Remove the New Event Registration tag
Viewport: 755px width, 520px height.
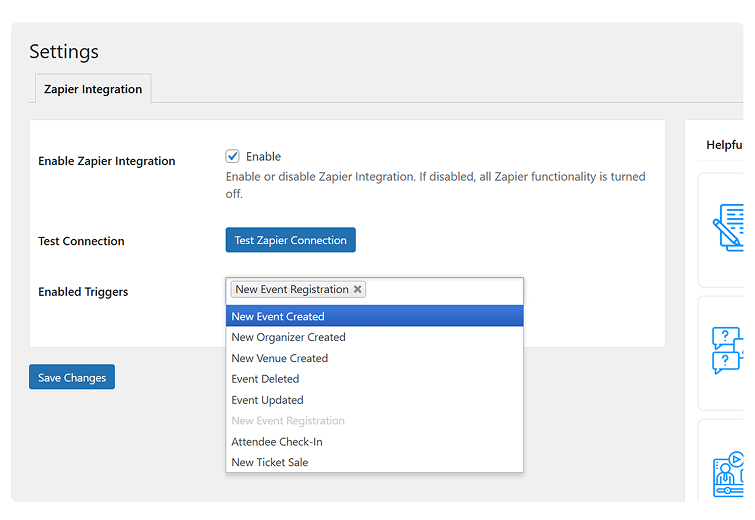click(357, 289)
